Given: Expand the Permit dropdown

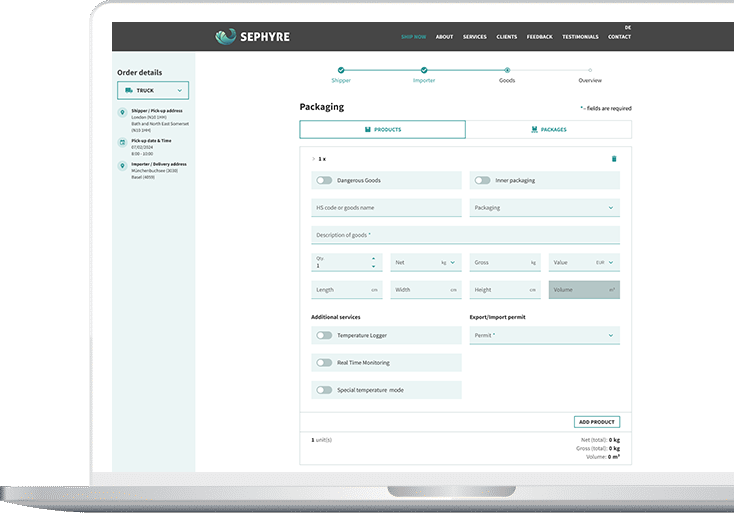Looking at the screenshot, I should (x=544, y=335).
